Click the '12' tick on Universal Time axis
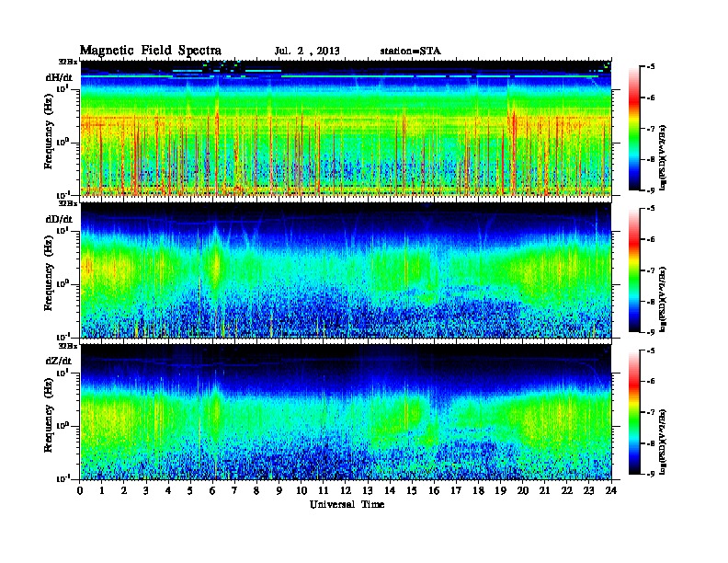Image resolution: width=728 pixels, height=563 pixels. pos(346,490)
